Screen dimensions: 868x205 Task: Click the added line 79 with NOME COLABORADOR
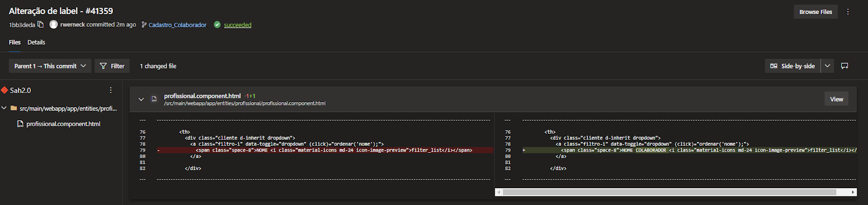coord(689,150)
